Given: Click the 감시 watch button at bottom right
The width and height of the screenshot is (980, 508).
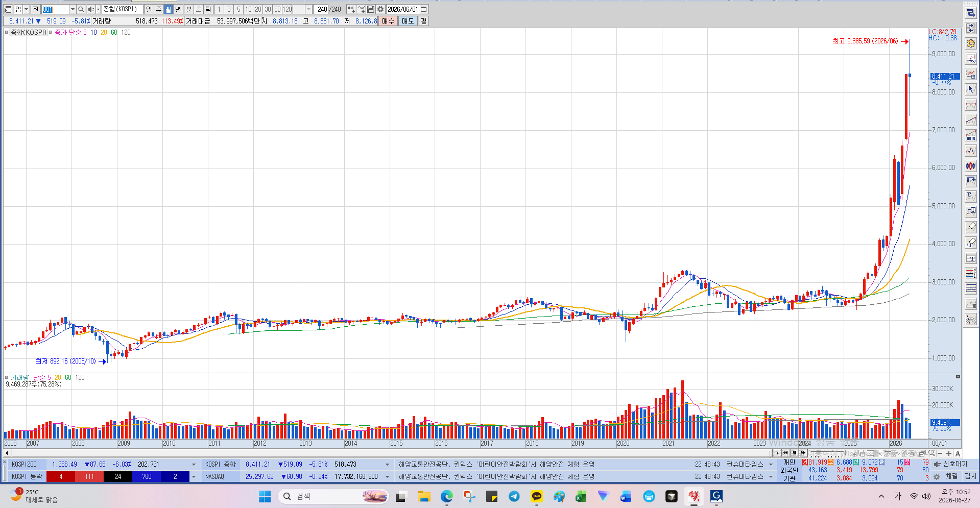Looking at the screenshot, I should pos(970,476).
